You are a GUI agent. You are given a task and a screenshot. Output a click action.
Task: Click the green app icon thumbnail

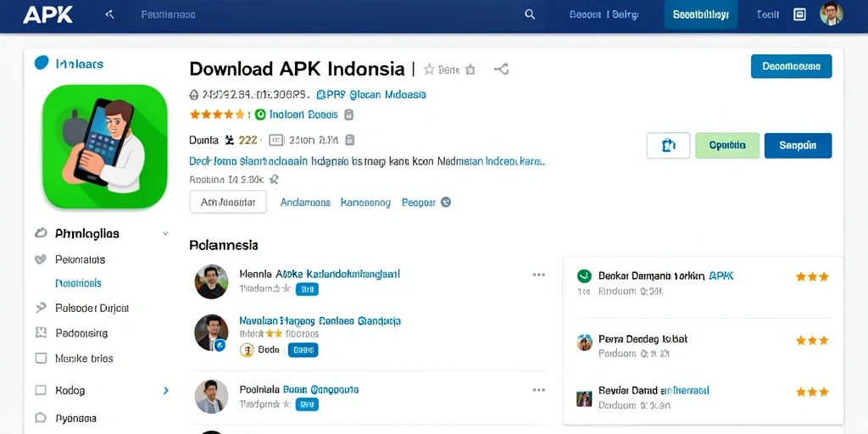(x=104, y=147)
